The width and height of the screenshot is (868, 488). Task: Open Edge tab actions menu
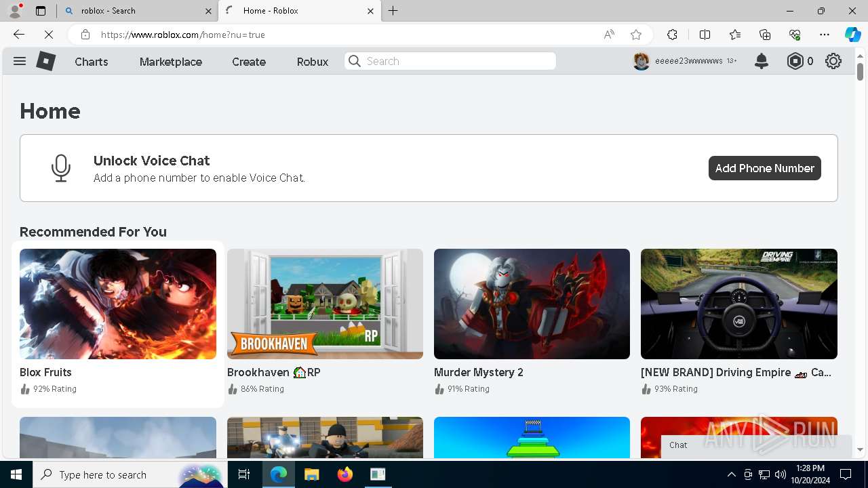pos(41,11)
